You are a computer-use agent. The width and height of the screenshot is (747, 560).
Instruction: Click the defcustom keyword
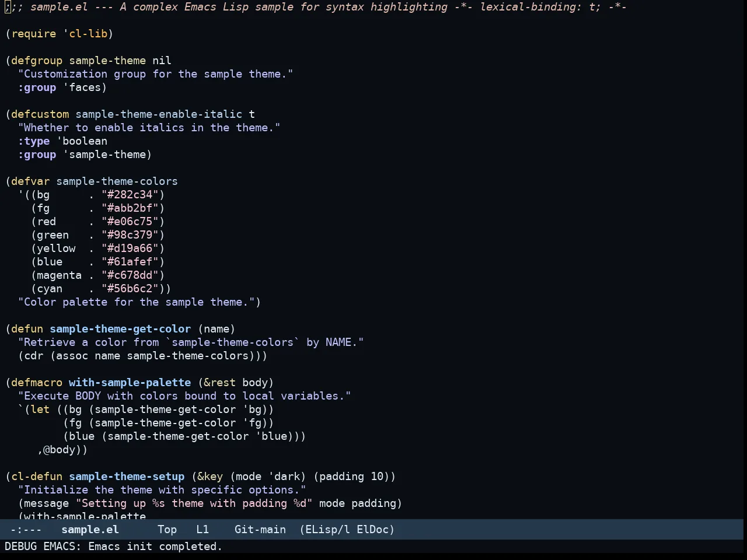40,114
